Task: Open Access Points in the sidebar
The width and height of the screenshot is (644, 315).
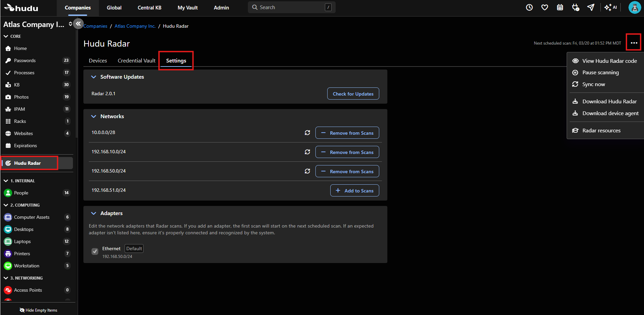Action: 37,290
